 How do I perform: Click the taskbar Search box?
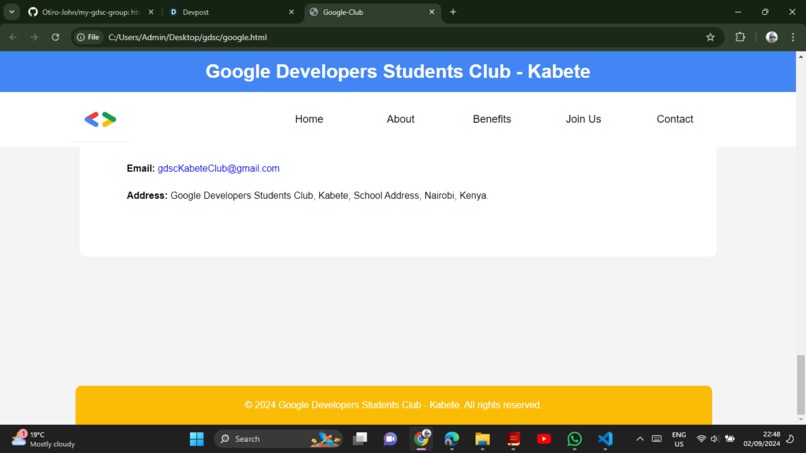[x=278, y=439]
